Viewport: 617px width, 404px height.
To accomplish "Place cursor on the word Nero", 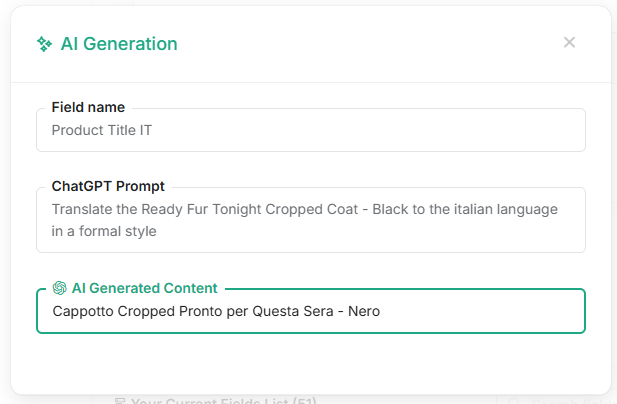I will (364, 311).
